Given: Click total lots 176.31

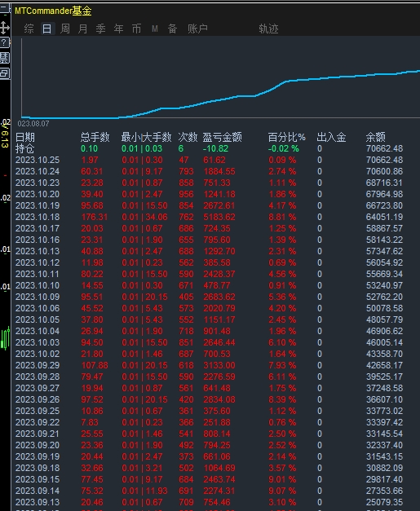Looking at the screenshot, I should click(x=95, y=217).
